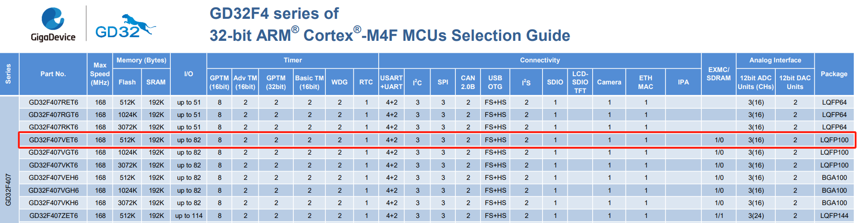Click the LCD-SDIO TFT column header
The height and width of the screenshot is (223, 868).
pyautogui.click(x=580, y=82)
